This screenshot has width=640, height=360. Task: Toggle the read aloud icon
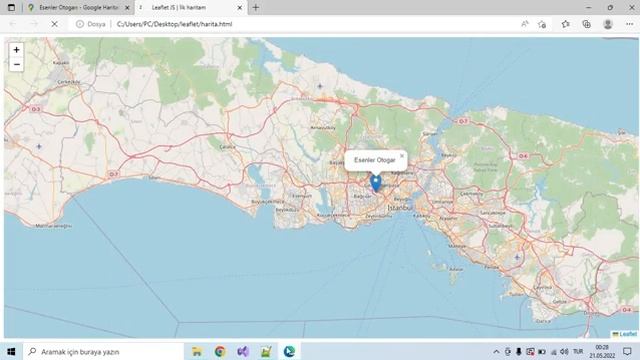pos(524,24)
